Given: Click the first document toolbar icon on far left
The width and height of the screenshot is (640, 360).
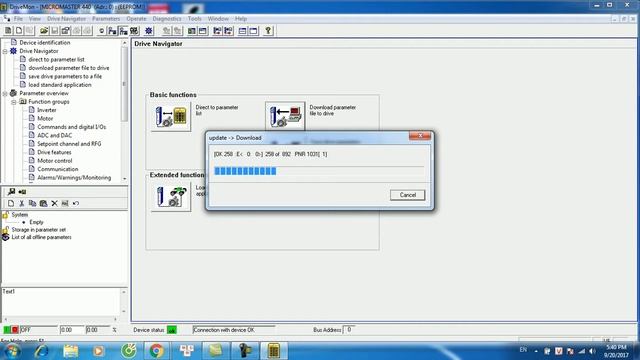Looking at the screenshot, I should tap(8, 31).
